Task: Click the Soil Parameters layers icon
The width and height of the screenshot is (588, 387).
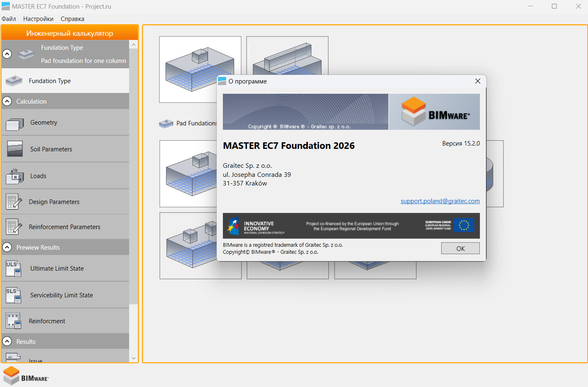Action: point(15,149)
